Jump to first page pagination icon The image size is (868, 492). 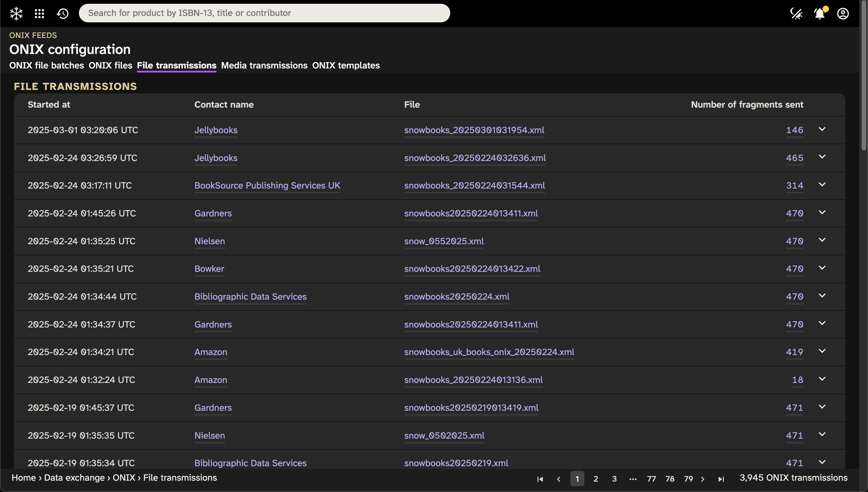point(540,479)
